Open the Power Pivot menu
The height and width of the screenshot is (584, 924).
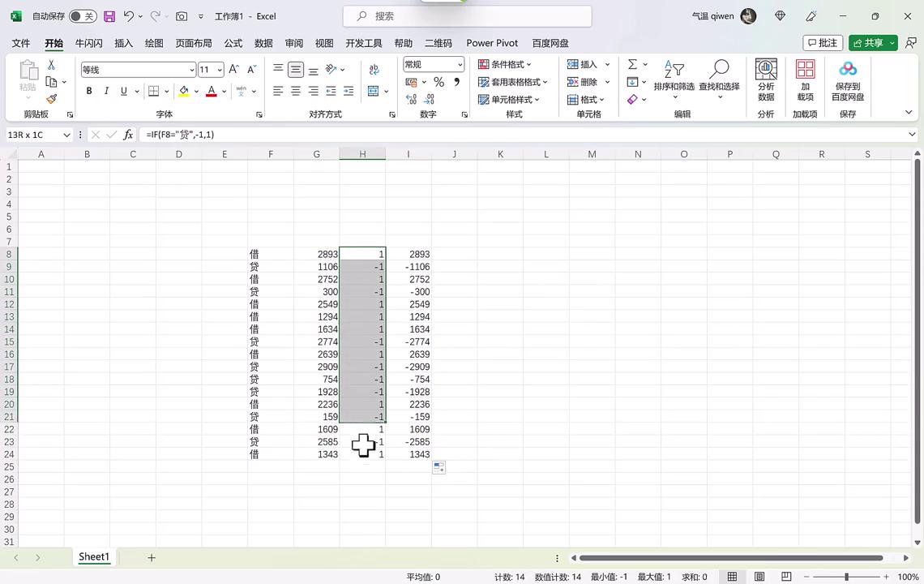tap(492, 43)
